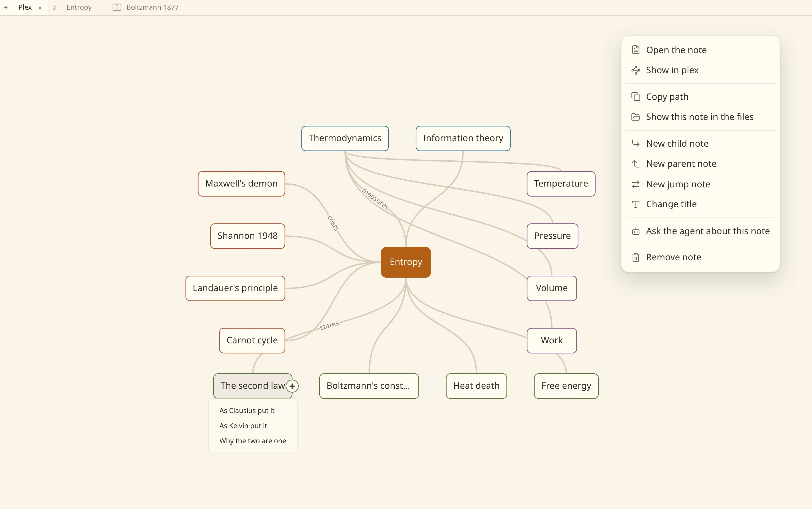Click the page icon on the Entropy tab
812x509 pixels.
point(54,7)
